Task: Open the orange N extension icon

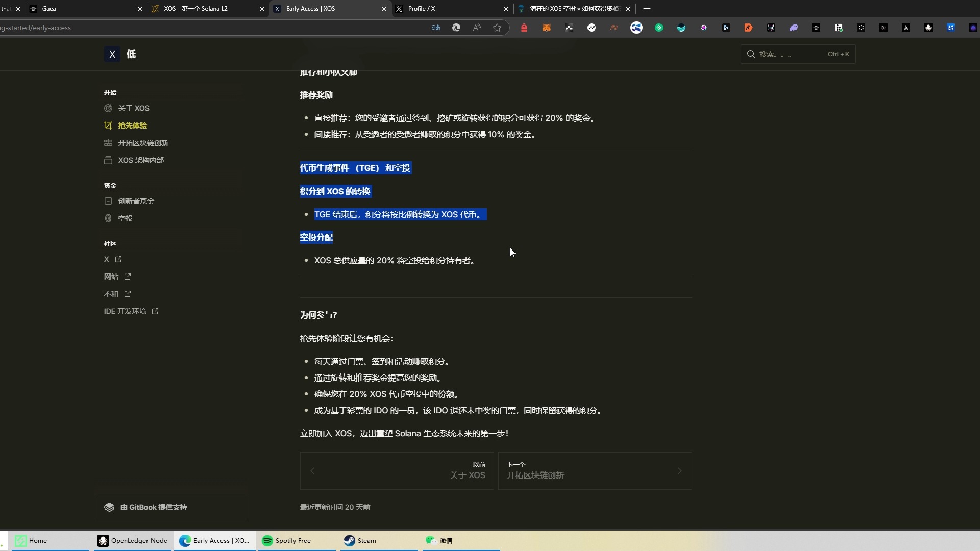Action: (x=748, y=28)
